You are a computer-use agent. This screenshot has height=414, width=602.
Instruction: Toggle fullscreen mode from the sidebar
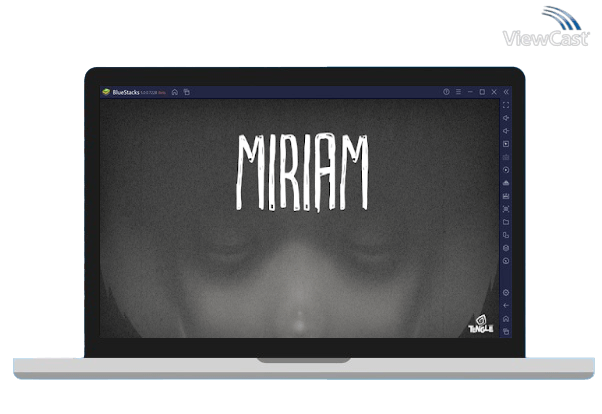pyautogui.click(x=506, y=105)
